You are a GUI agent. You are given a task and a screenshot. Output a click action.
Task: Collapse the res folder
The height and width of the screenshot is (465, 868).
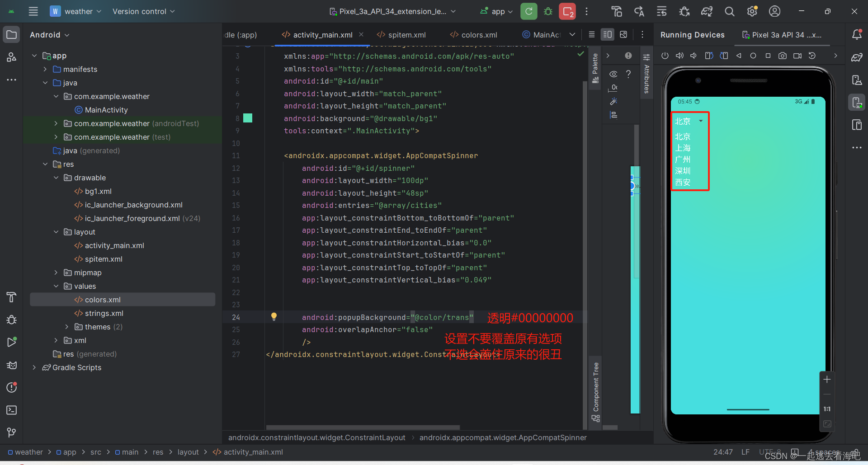coord(45,164)
